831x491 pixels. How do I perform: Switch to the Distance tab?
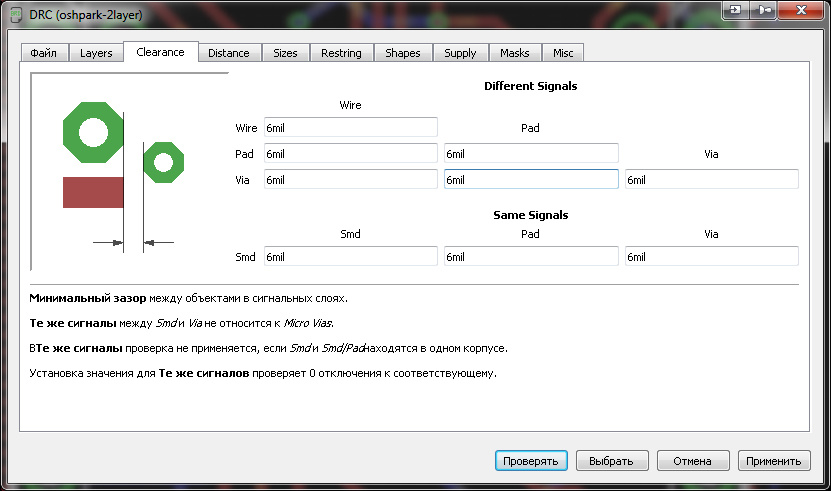click(x=228, y=53)
